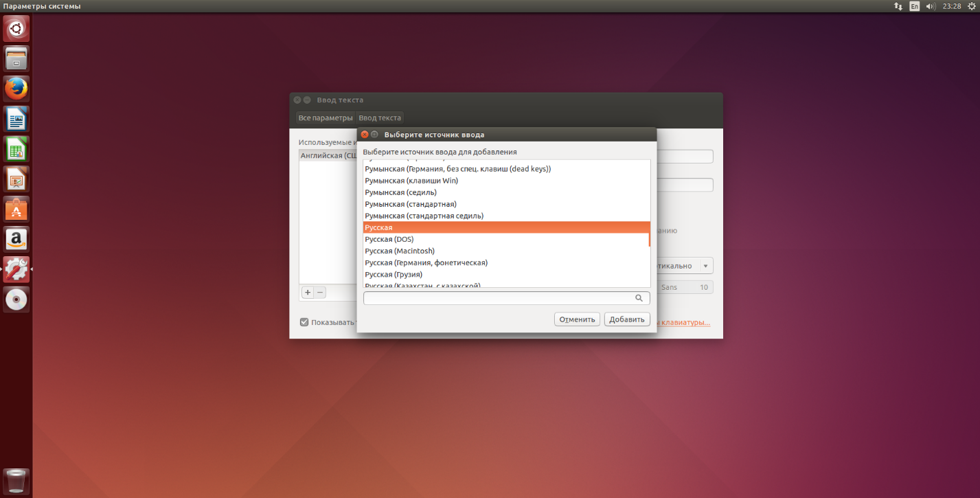Open the Amazon launcher icon
980x498 pixels.
pos(16,239)
